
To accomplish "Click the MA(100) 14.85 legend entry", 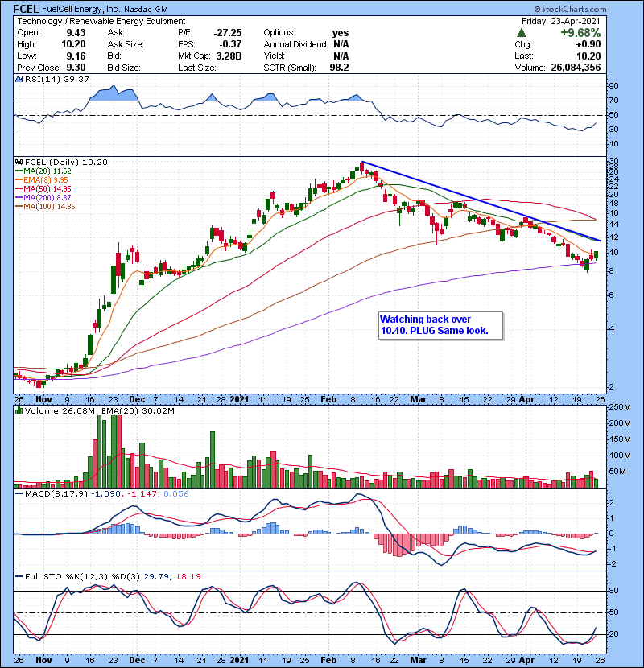I will click(x=45, y=207).
